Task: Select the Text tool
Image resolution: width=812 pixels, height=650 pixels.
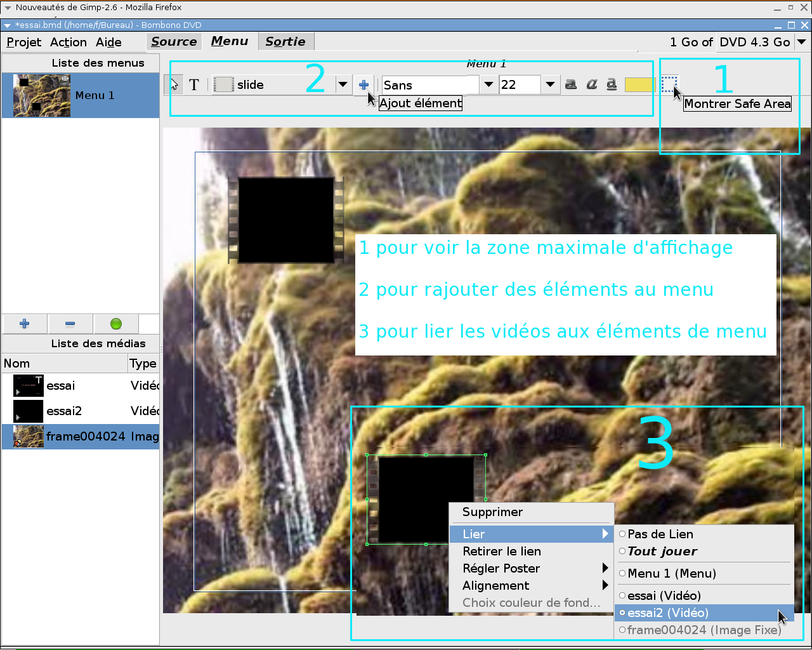Action: (x=194, y=84)
